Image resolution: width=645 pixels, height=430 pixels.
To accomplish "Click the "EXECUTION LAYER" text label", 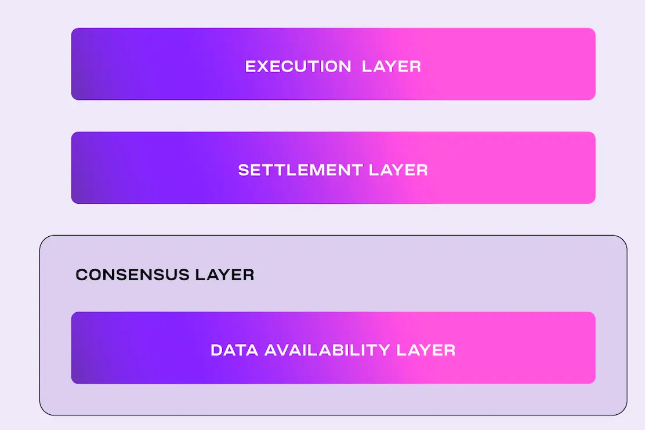I will (333, 67).
